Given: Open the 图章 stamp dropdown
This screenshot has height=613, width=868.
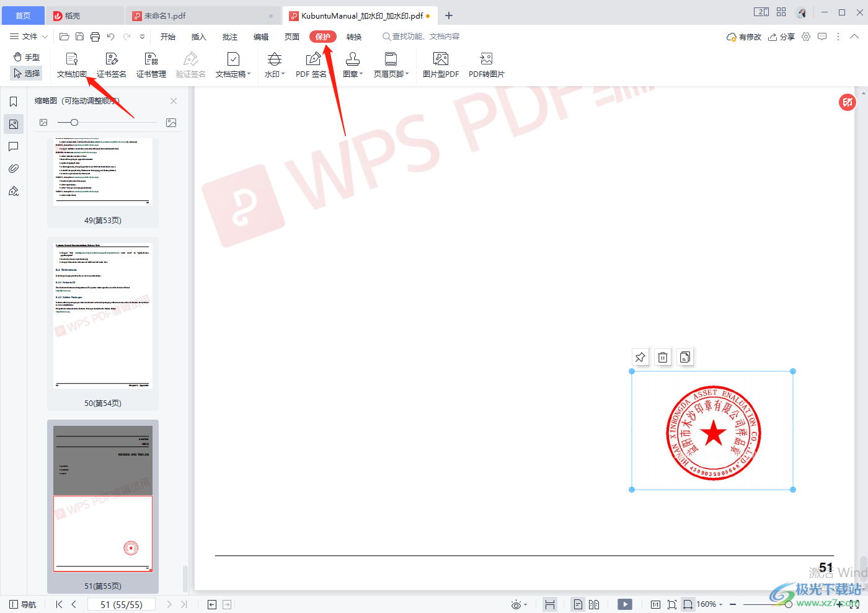Looking at the screenshot, I should coord(353,65).
